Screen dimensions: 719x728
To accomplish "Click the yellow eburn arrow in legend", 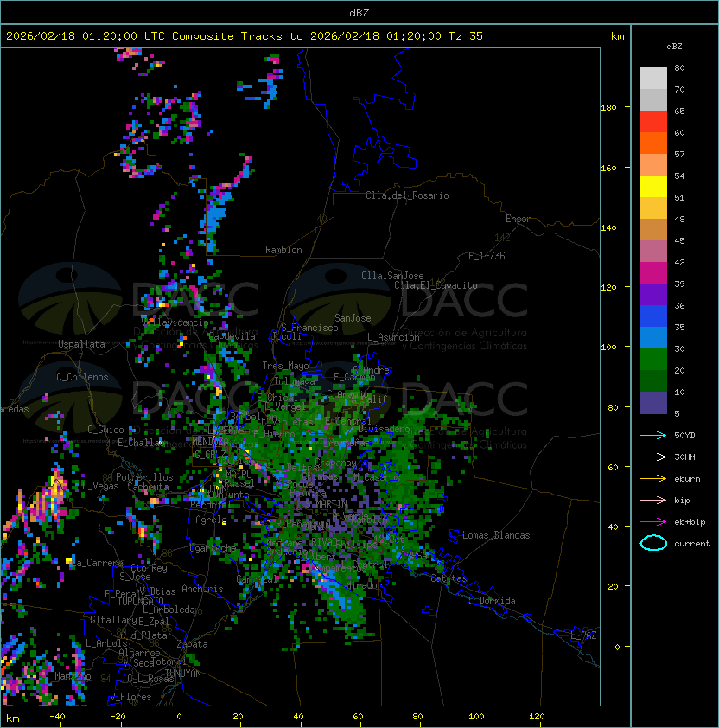I will 653,479.
